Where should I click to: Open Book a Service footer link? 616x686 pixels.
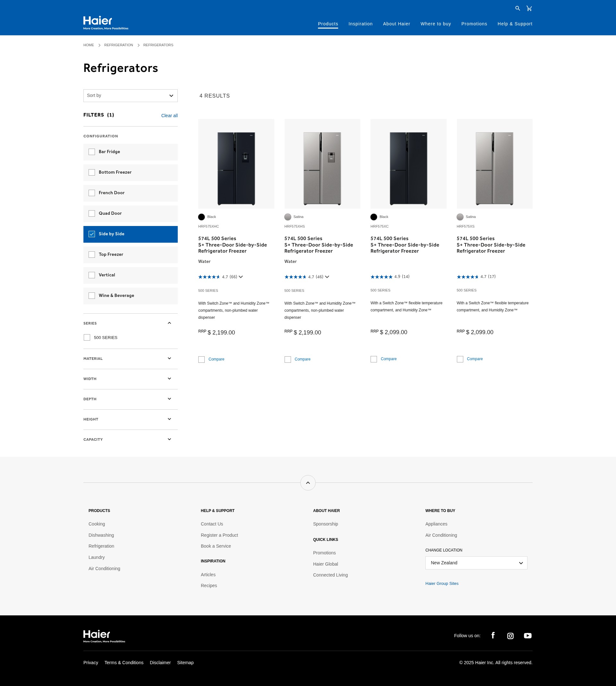216,546
